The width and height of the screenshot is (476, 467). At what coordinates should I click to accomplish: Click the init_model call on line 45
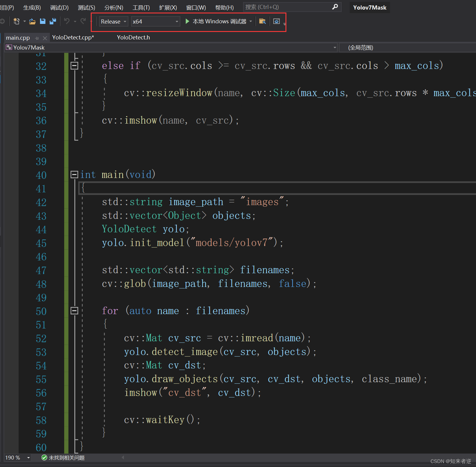point(157,242)
